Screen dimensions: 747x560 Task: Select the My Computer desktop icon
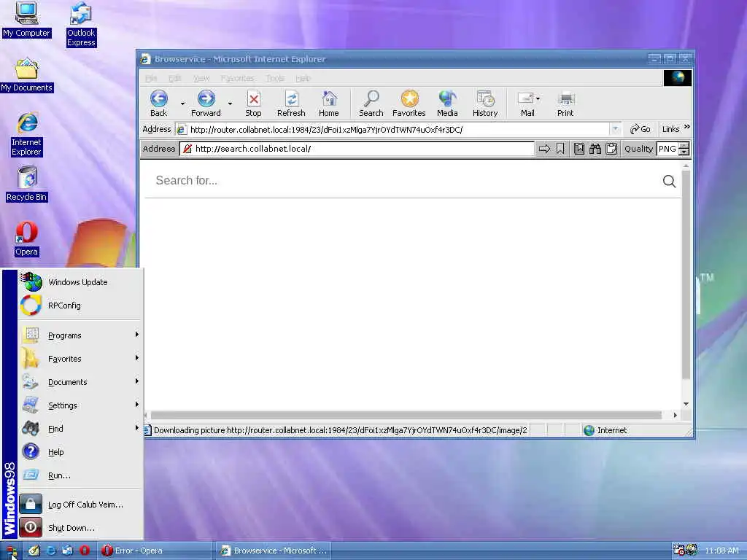click(26, 20)
